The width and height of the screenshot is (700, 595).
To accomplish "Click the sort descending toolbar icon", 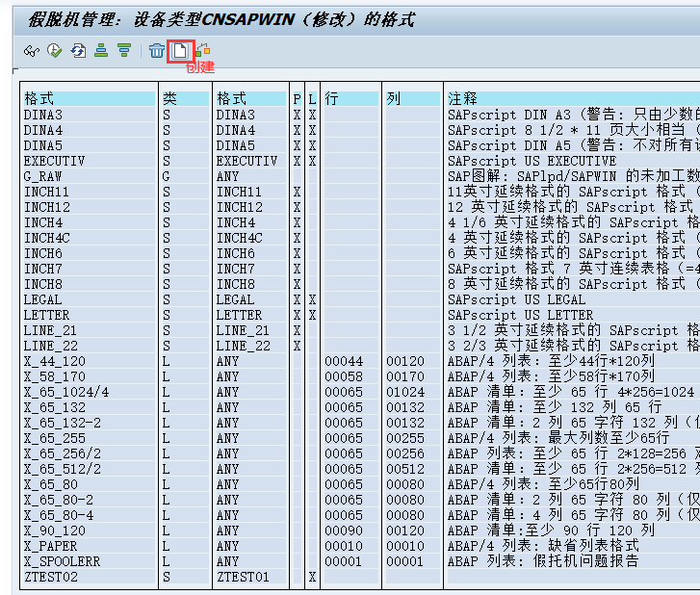I will click(124, 51).
